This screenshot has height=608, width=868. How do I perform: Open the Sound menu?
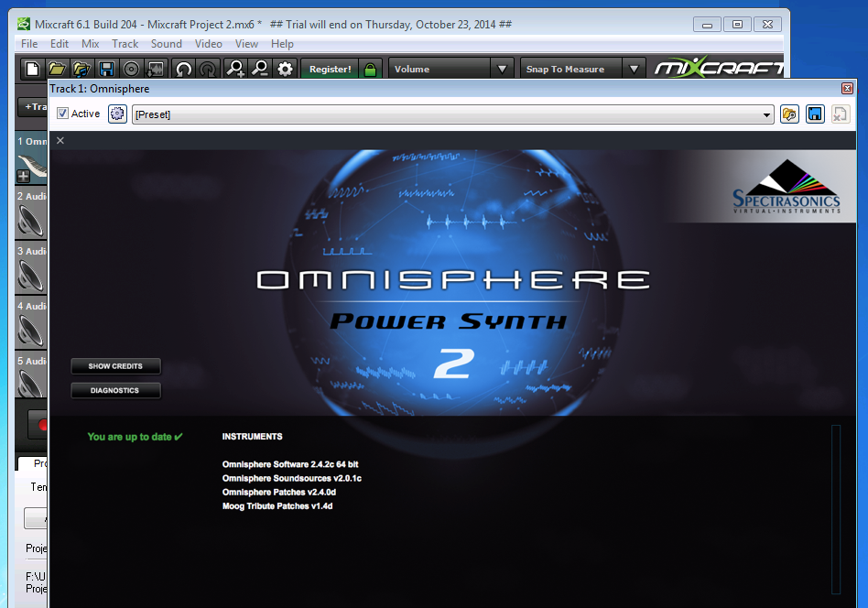point(167,44)
